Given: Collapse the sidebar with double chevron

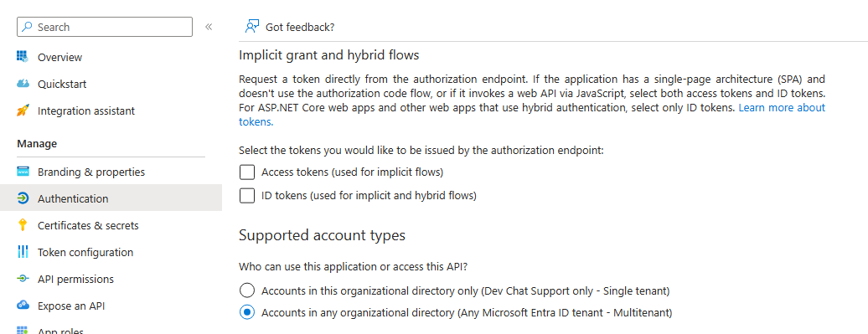Looking at the screenshot, I should pos(209,27).
